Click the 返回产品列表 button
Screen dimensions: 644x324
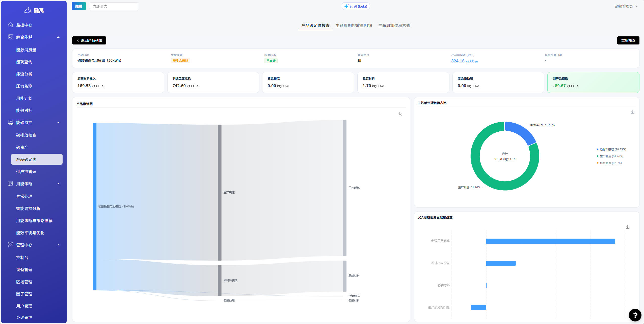point(89,40)
